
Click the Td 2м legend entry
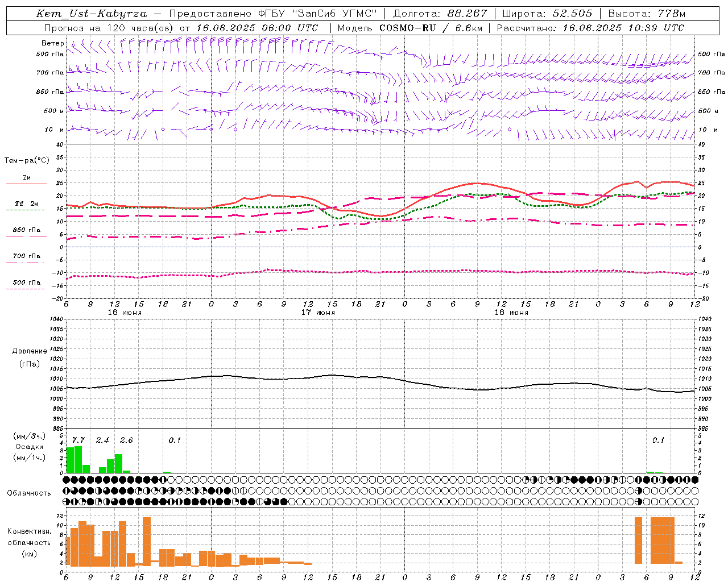[x=27, y=203]
